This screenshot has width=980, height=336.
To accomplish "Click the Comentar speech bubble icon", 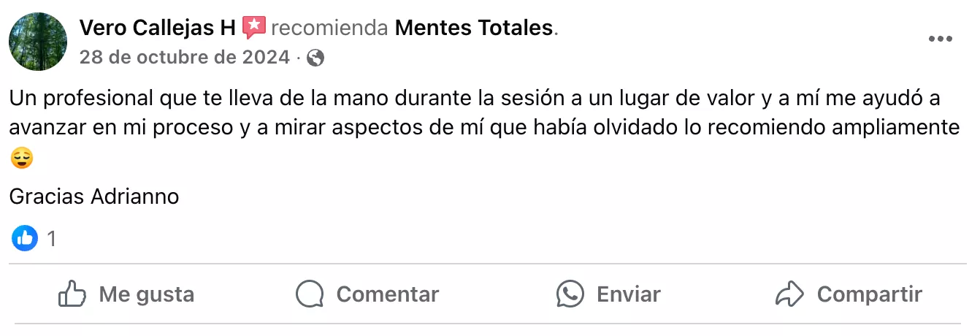I will 310,294.
